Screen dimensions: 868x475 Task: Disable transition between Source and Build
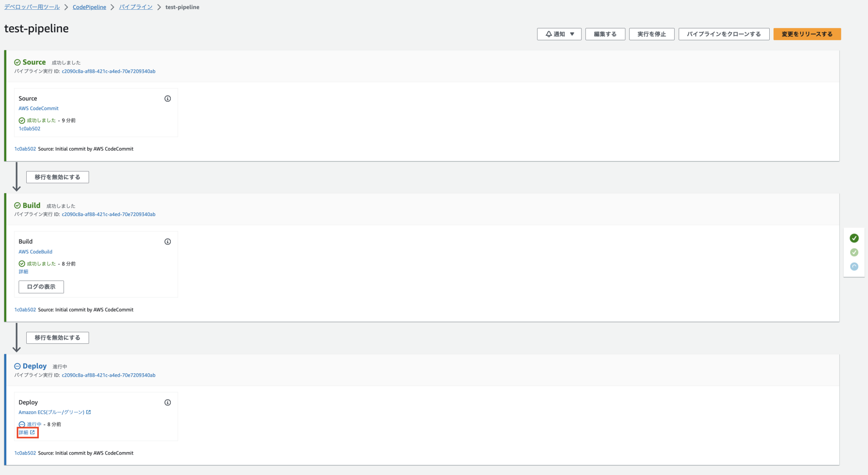coord(58,177)
